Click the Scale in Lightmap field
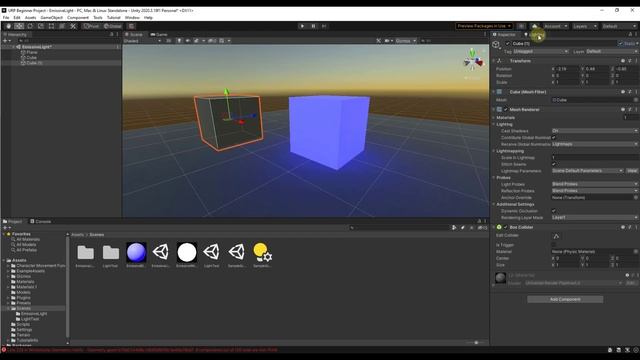This screenshot has height=360, width=640. pyautogui.click(x=595, y=158)
